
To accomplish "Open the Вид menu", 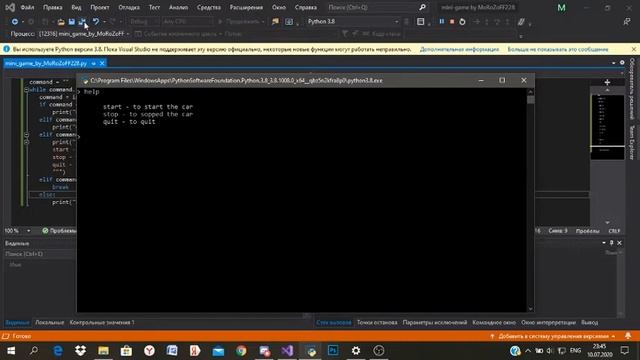I will coord(76,7).
